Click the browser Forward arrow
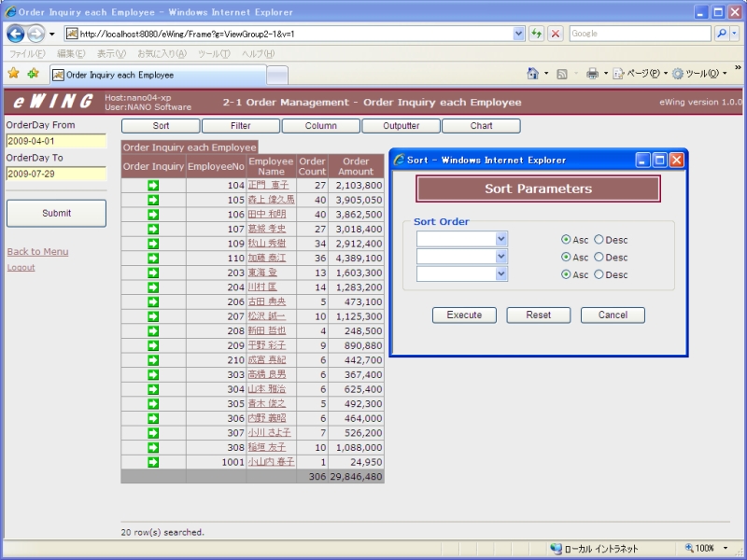747x560 pixels. (35, 34)
